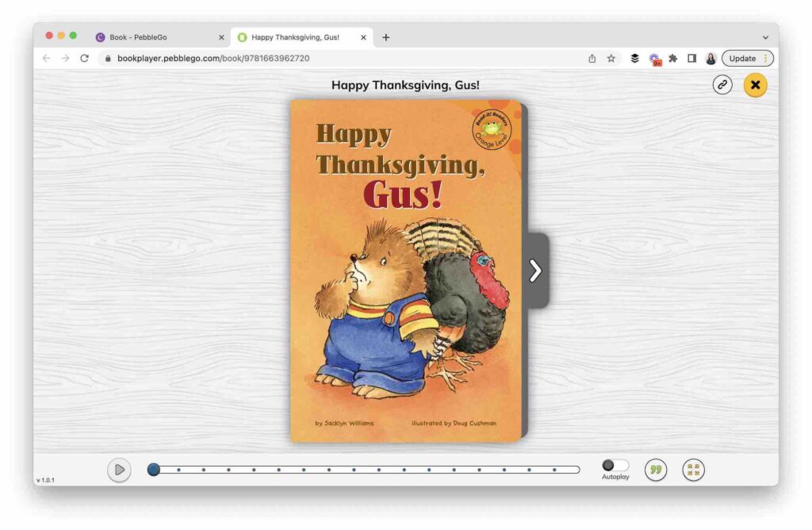Open the quotation marks read-aloud feature

[656, 470]
